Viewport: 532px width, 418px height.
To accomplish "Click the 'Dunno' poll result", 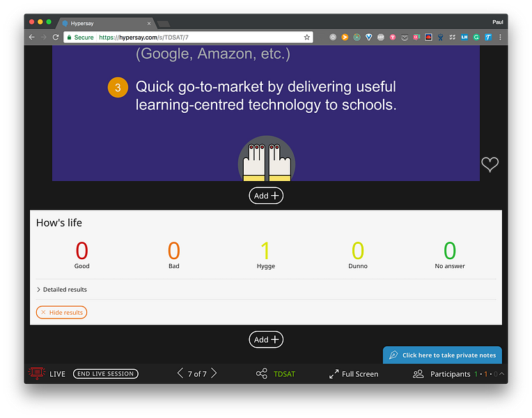I will click(x=358, y=255).
